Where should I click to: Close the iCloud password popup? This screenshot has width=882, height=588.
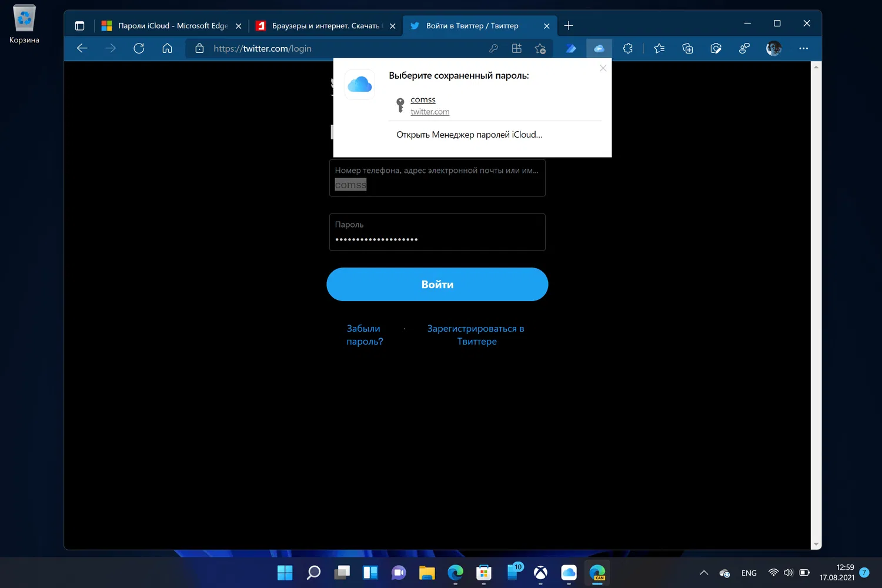[x=603, y=68]
